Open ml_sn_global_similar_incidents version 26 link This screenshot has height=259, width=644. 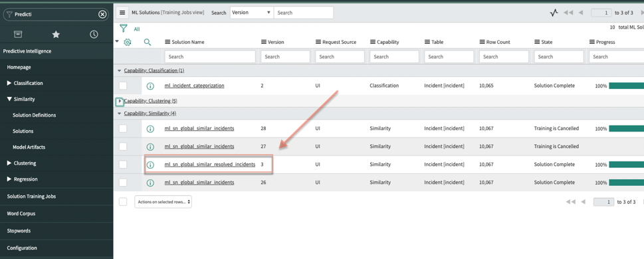(x=199, y=182)
